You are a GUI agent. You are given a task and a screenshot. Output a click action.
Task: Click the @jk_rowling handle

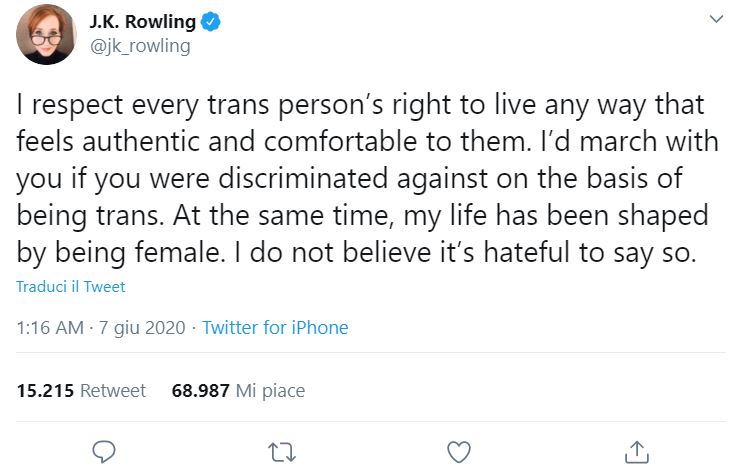pos(140,46)
